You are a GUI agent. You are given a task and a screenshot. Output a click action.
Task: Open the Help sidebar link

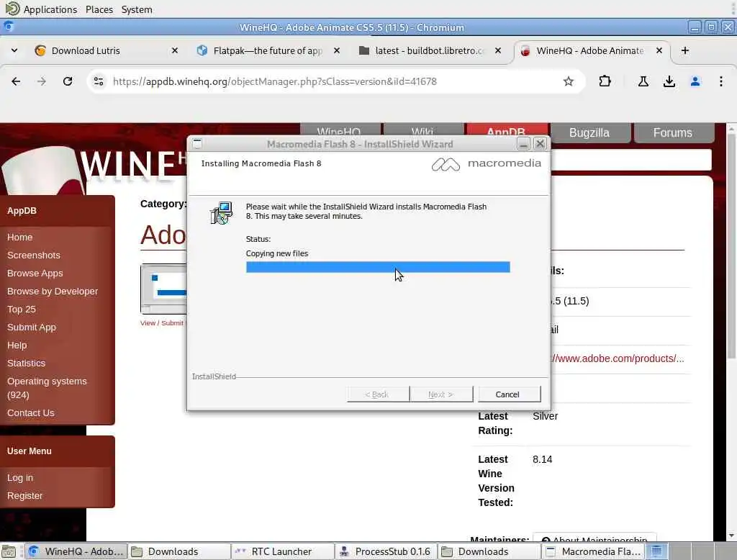pos(17,345)
